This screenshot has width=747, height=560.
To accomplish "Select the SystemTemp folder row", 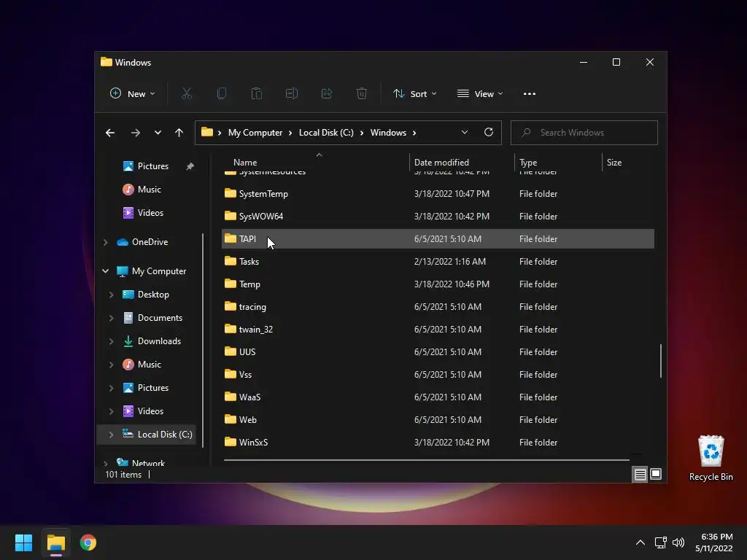I will 438,194.
